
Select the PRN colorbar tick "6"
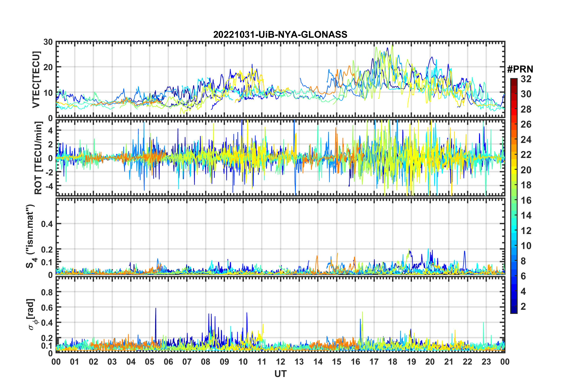coord(523,276)
